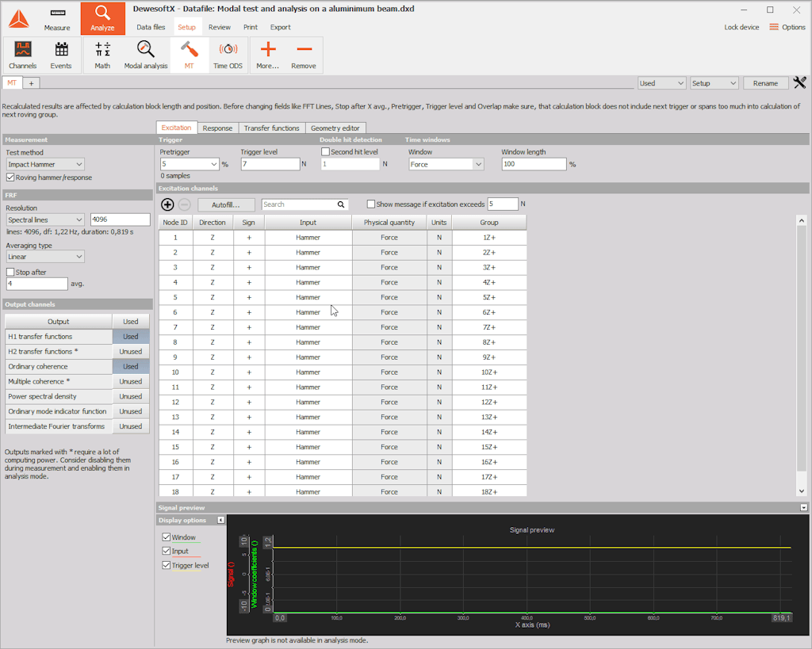Collapse the Signal preview panel
This screenshot has width=812, height=649.
(x=804, y=508)
